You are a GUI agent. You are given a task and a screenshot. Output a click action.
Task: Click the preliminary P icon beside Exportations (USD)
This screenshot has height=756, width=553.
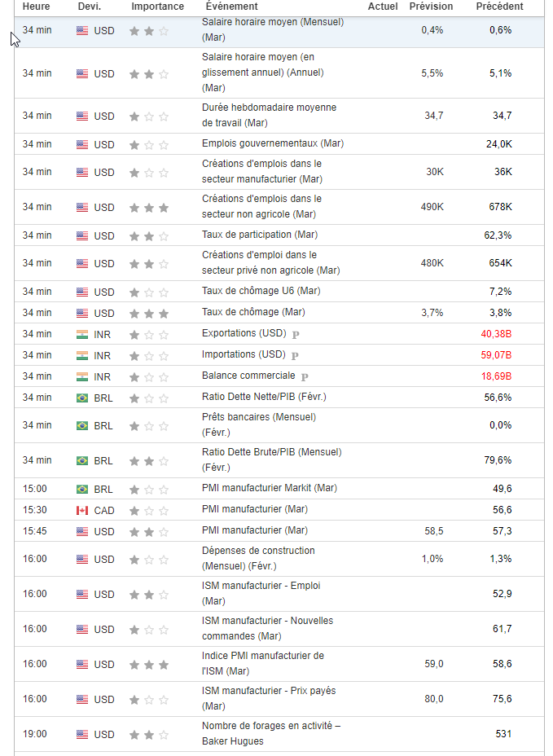pos(296,334)
